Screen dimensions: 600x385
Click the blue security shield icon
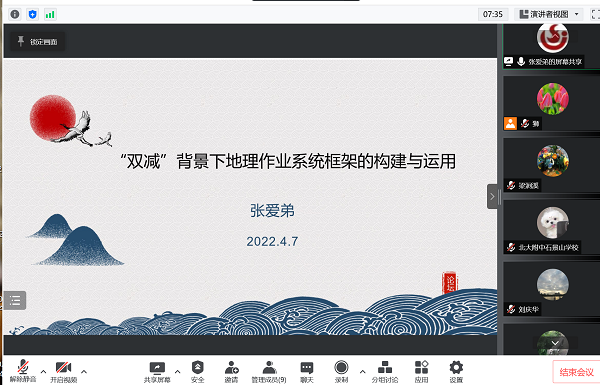pyautogui.click(x=33, y=14)
